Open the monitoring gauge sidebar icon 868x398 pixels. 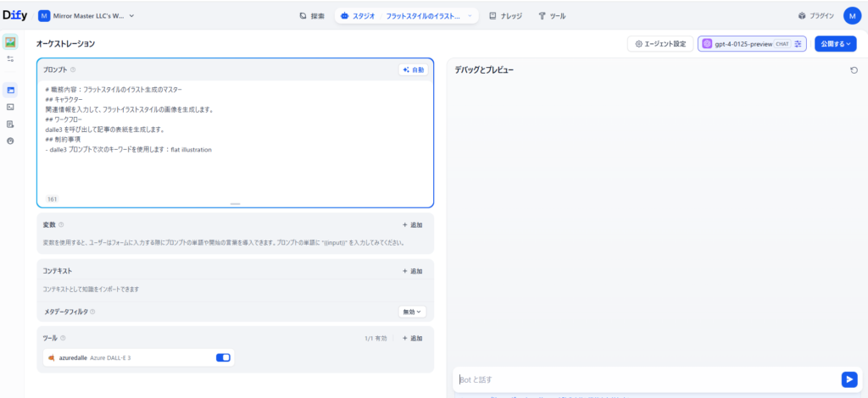[10, 141]
